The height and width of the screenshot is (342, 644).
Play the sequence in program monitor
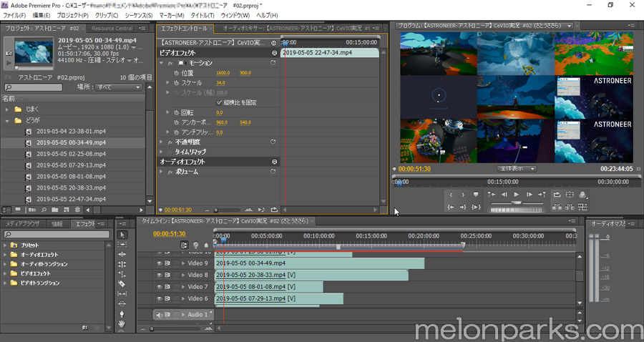point(517,194)
